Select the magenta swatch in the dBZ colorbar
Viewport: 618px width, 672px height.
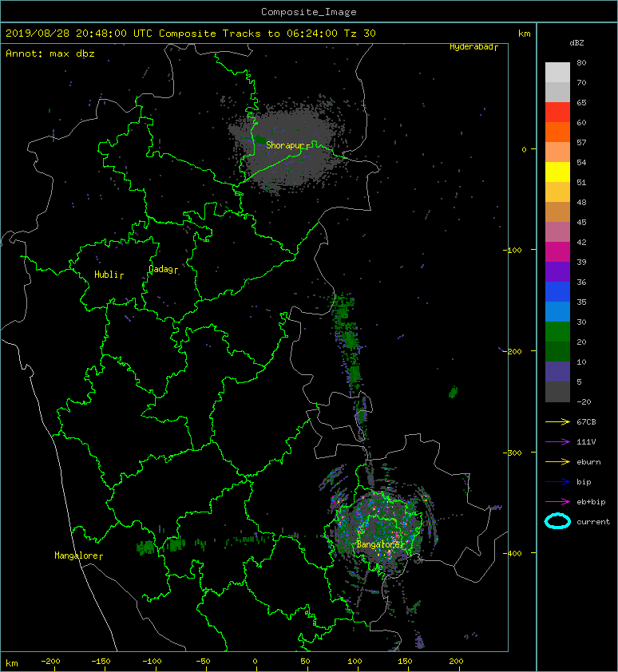tap(557, 252)
